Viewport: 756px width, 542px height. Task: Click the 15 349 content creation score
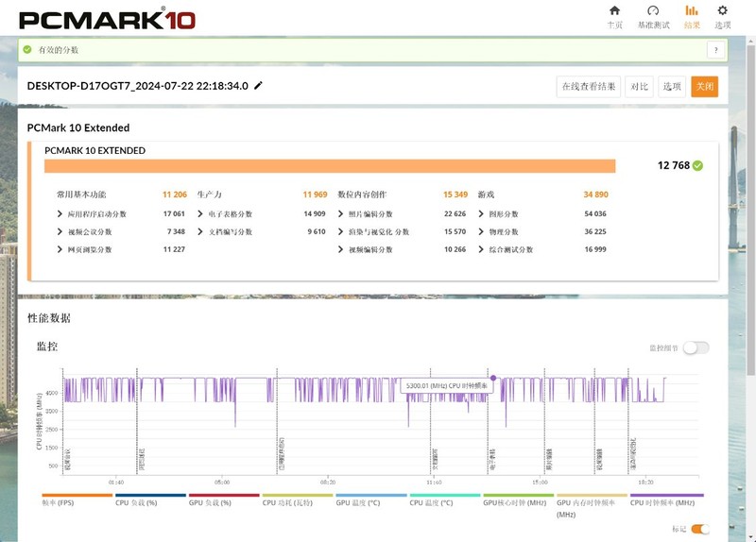point(455,195)
